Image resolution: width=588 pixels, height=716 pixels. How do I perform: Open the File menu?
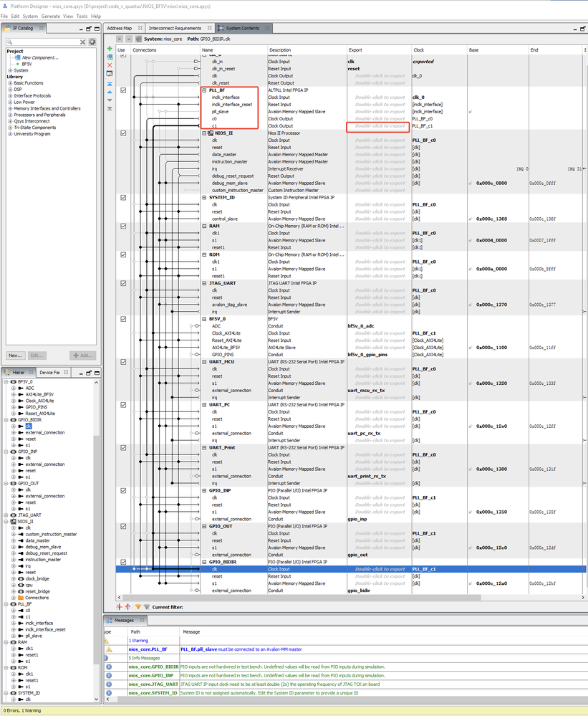coord(4,16)
